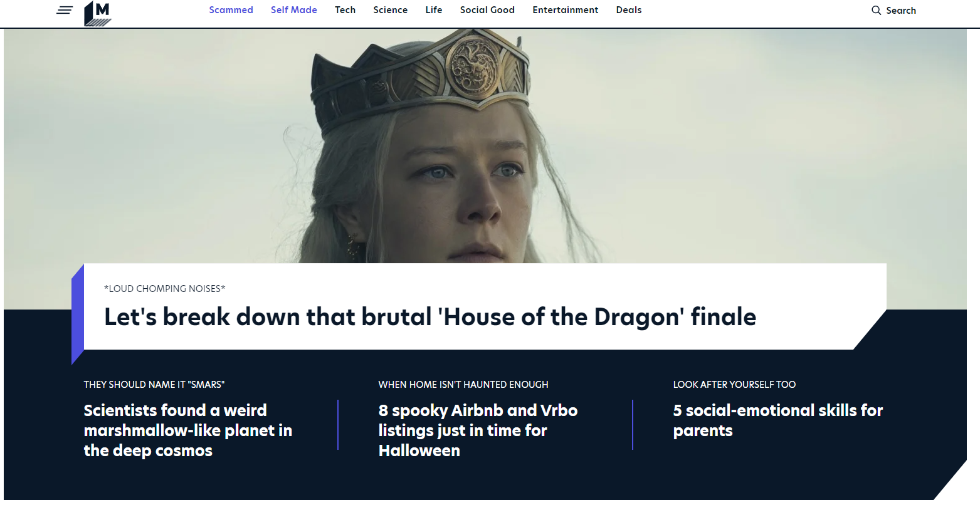Open the Scammed section
980x505 pixels.
[231, 10]
